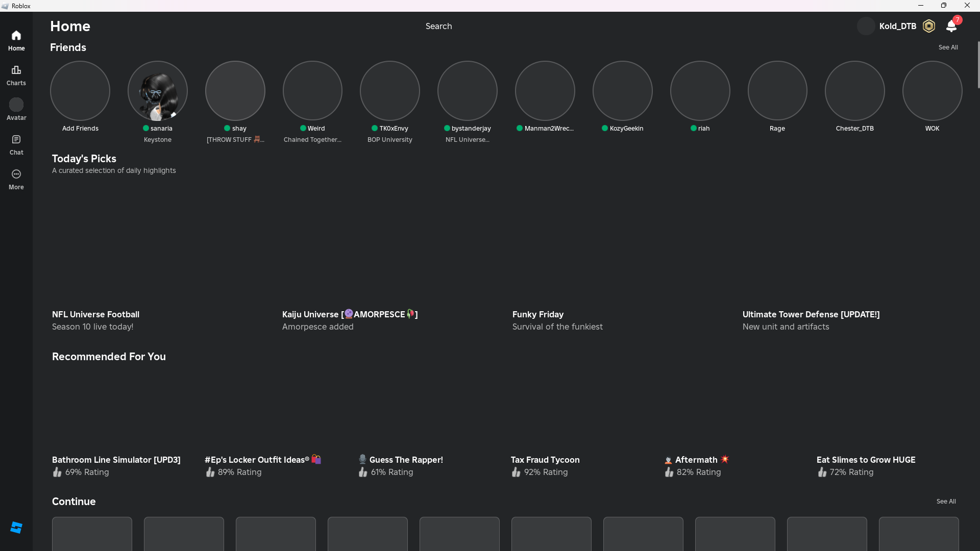Viewport: 980px width, 551px height.
Task: Click the Roblox window title bar icon
Action: (x=5, y=6)
